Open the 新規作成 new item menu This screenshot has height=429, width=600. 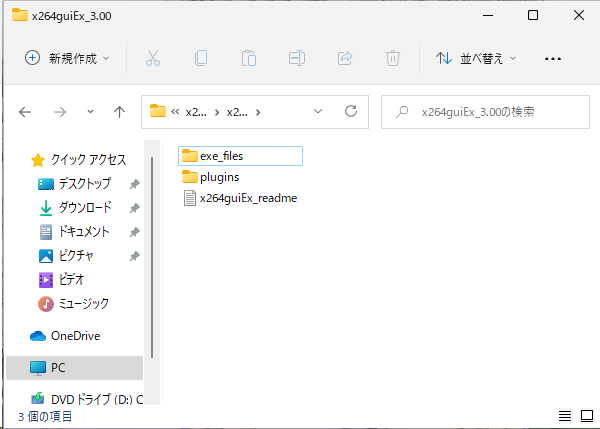pyautogui.click(x=67, y=58)
